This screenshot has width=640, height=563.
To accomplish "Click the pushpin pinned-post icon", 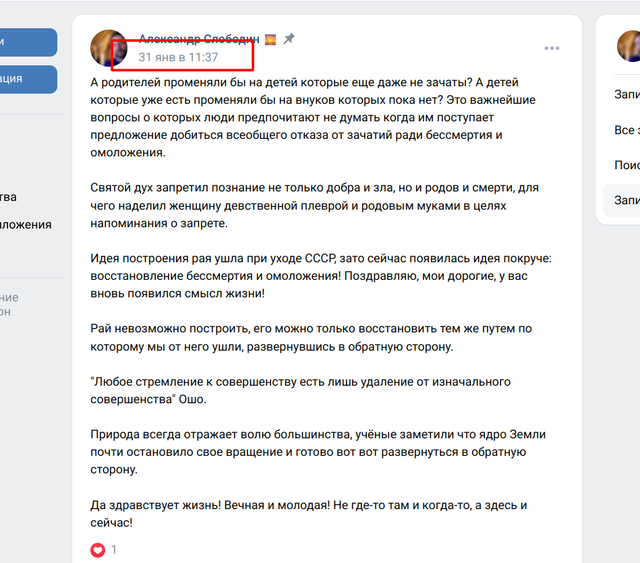I will pos(289,39).
